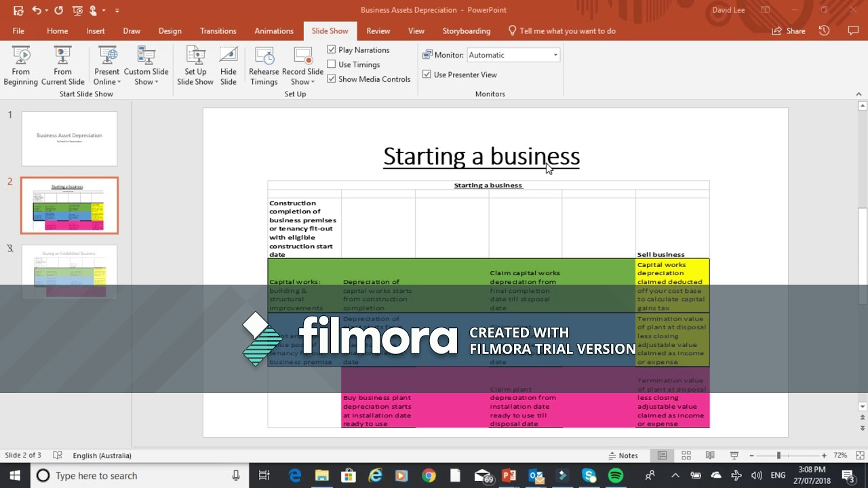Switch to Insert tab

[x=96, y=30]
